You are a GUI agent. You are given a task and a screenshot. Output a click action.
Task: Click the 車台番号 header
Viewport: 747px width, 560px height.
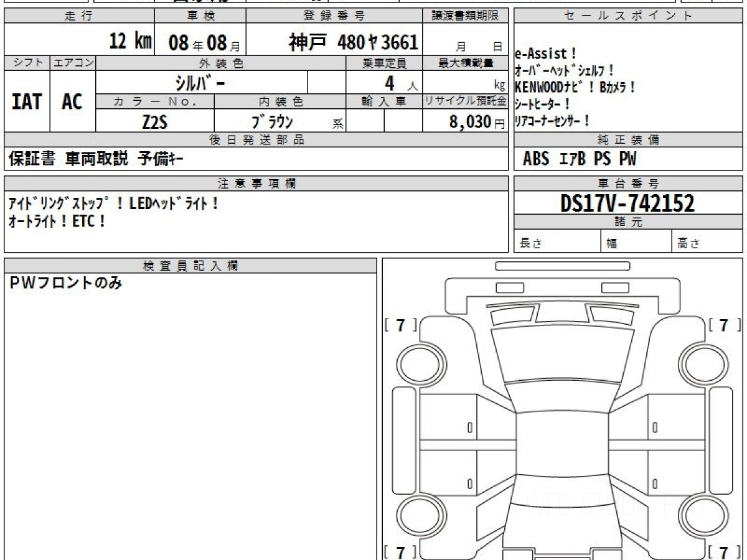(x=628, y=184)
